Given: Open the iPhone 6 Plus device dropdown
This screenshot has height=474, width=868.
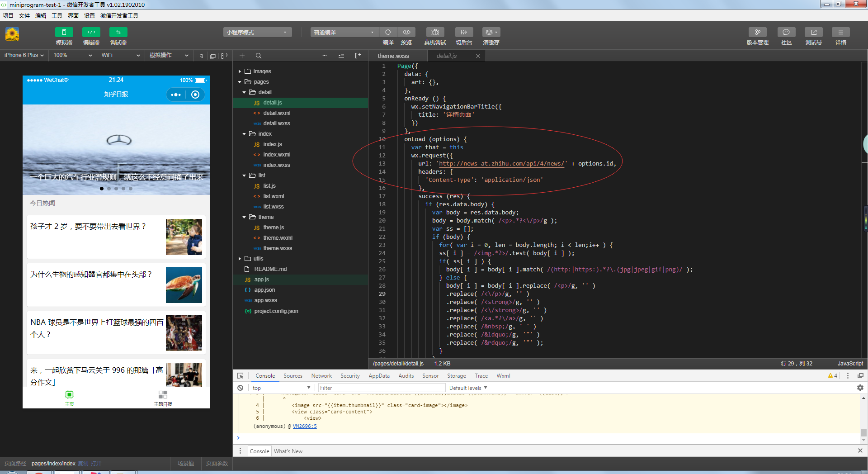Looking at the screenshot, I should coord(24,55).
